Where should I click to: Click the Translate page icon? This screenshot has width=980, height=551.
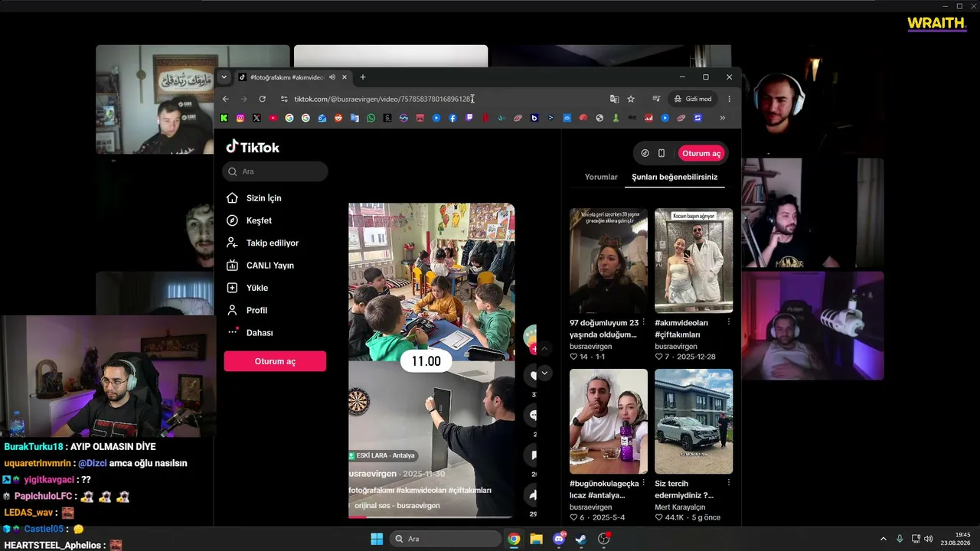point(614,99)
